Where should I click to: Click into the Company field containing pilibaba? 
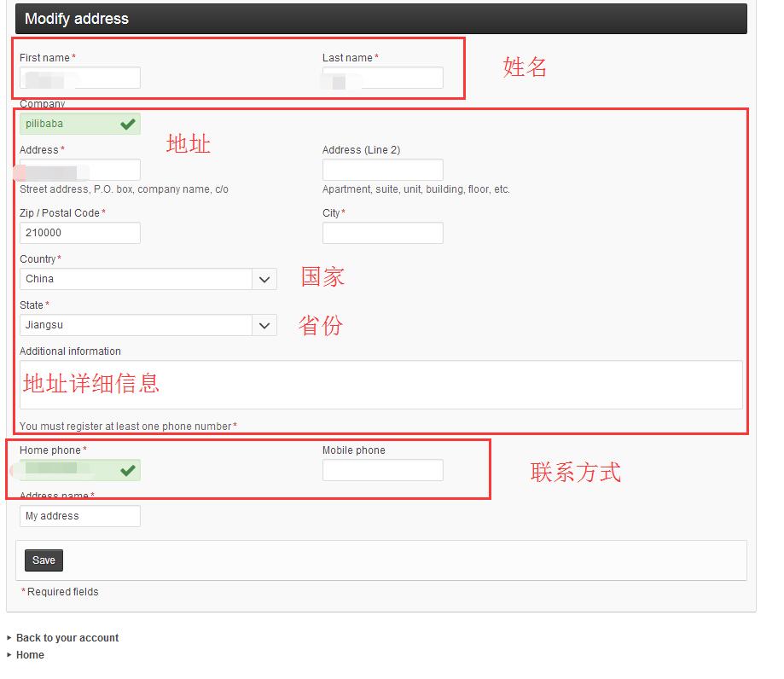click(70, 125)
